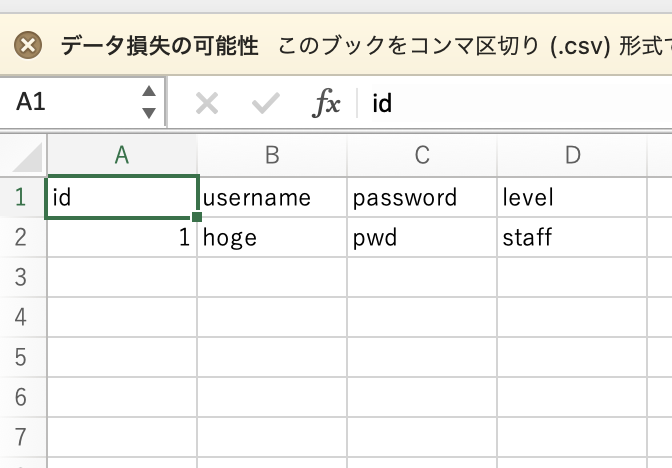Select column D header

point(572,155)
